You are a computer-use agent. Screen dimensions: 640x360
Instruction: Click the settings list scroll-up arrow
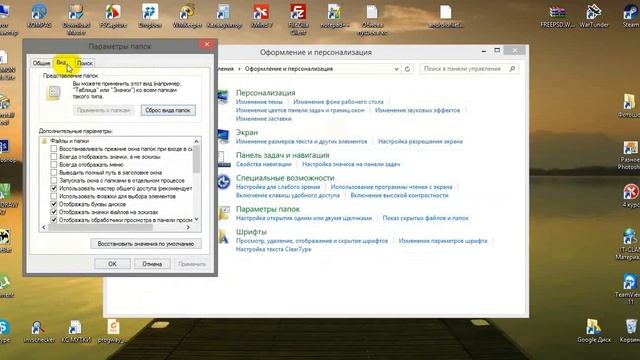coord(196,141)
